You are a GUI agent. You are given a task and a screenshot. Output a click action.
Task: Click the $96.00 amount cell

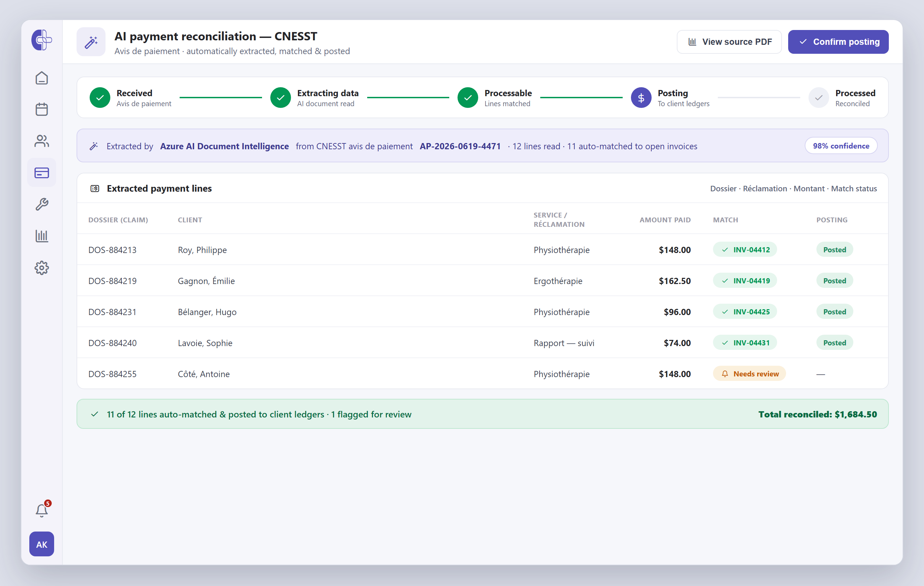click(x=677, y=312)
